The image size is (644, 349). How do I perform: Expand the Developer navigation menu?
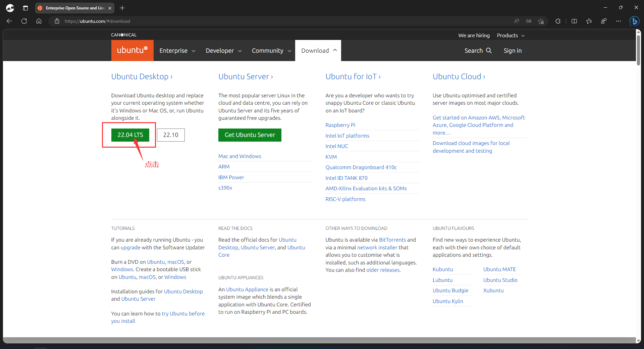[x=224, y=51]
